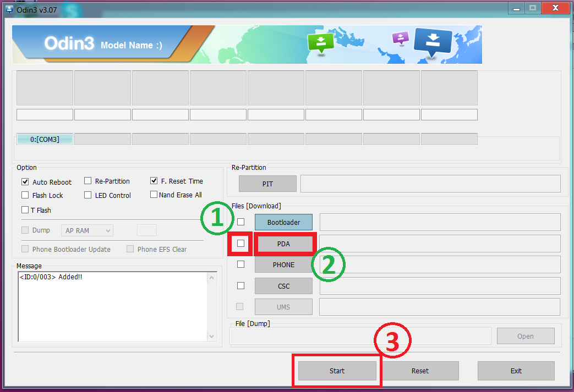Click the PHONE file path field
574x392 pixels.
pyautogui.click(x=440, y=264)
